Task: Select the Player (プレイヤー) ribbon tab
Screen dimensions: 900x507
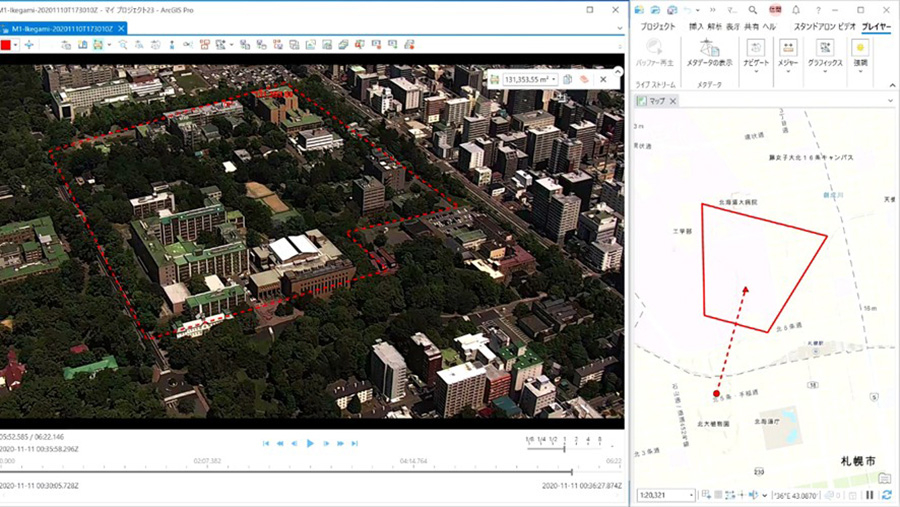Action: pos(876,26)
